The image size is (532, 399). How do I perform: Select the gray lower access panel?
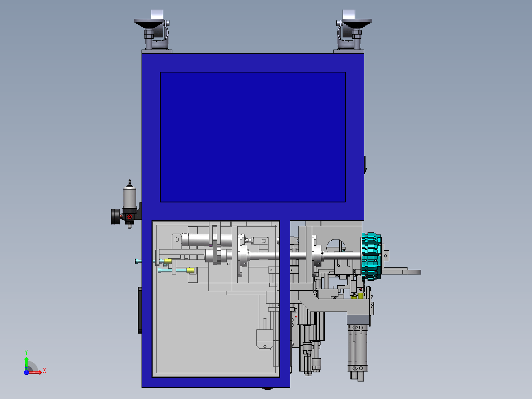[216, 299]
